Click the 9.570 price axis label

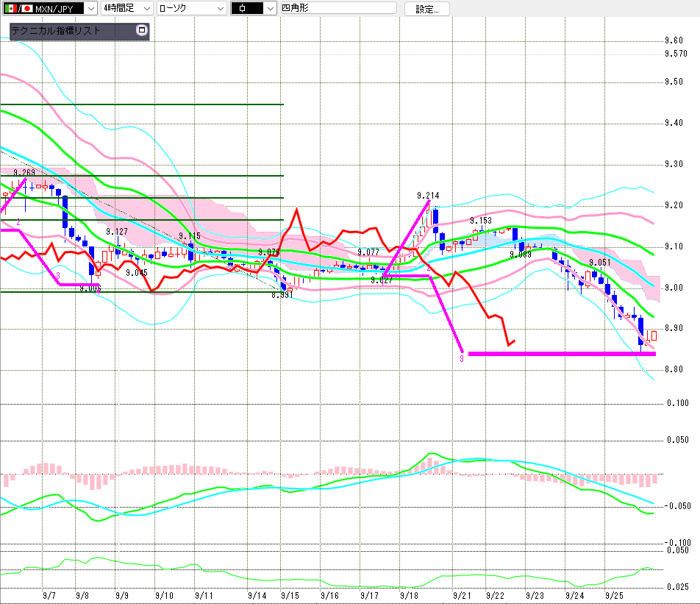[676, 54]
